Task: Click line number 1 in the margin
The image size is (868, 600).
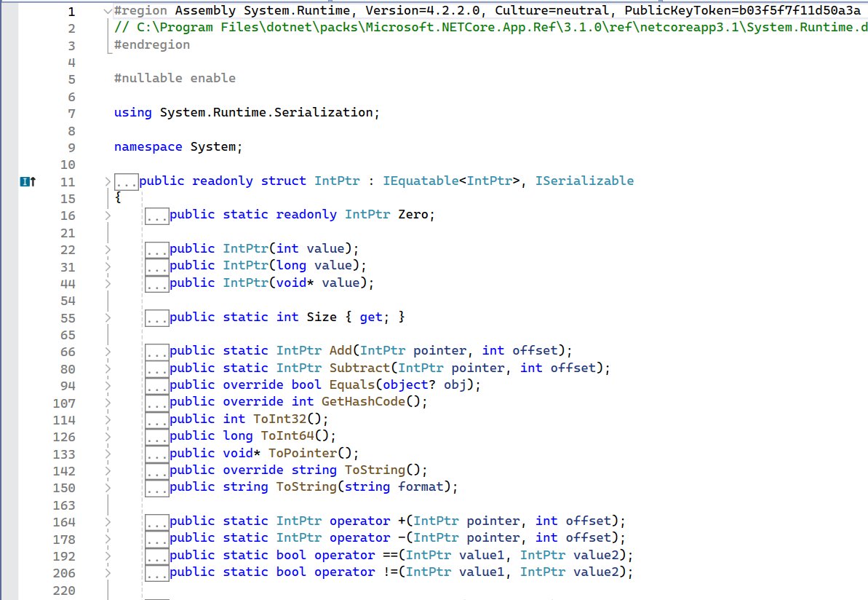Action: click(x=71, y=12)
